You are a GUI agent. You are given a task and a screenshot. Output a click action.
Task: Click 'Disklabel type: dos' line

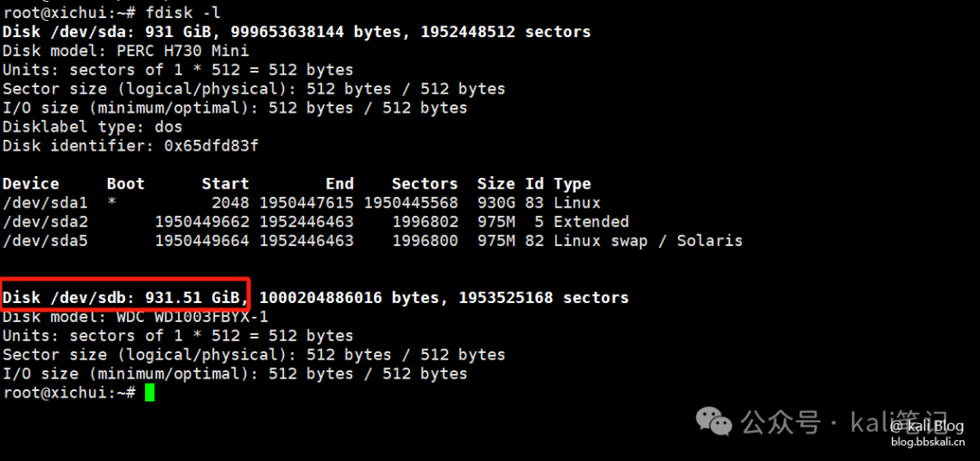[x=93, y=127]
